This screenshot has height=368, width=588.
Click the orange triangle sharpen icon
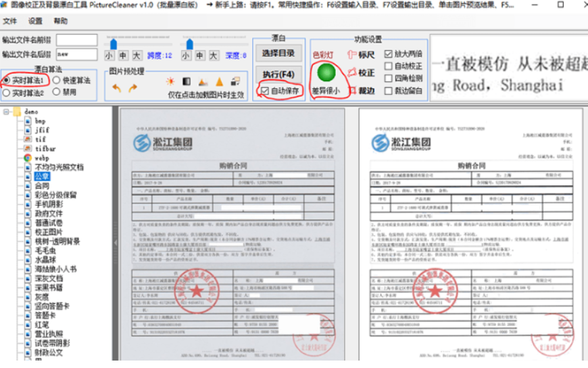[x=219, y=82]
